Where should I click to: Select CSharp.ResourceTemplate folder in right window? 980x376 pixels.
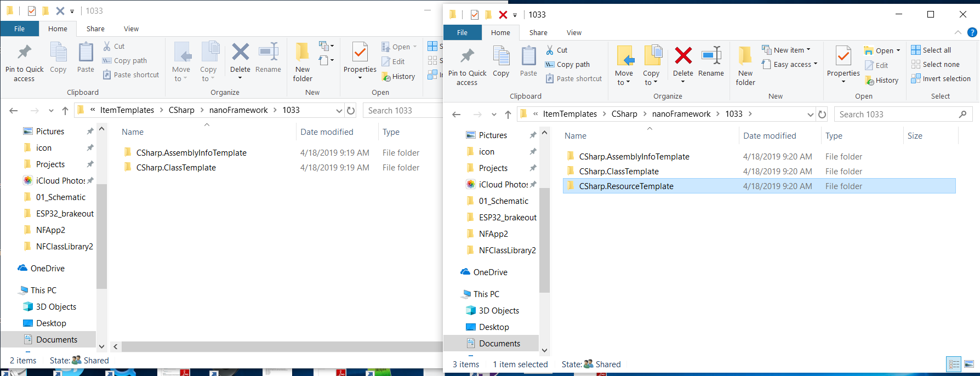[759, 186]
